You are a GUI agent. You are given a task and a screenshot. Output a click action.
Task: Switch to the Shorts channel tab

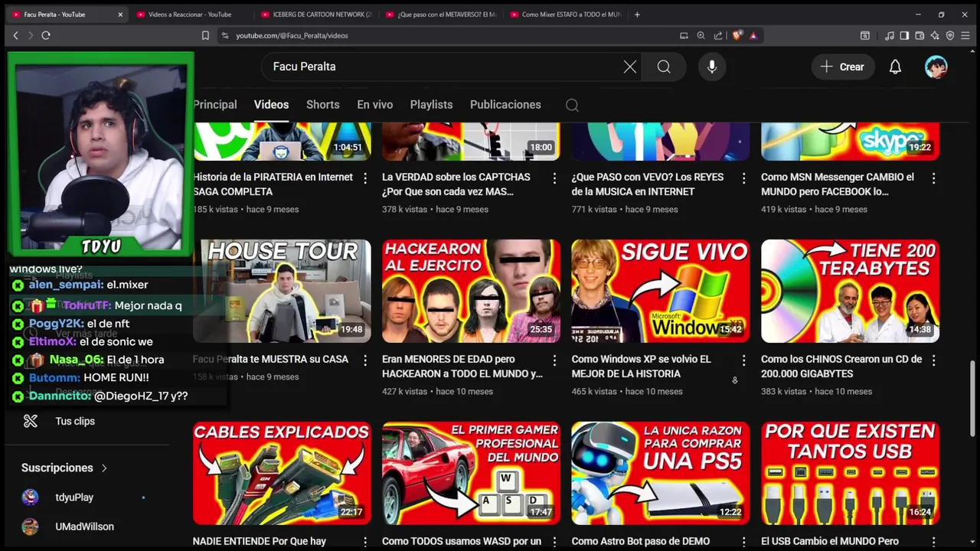(322, 105)
